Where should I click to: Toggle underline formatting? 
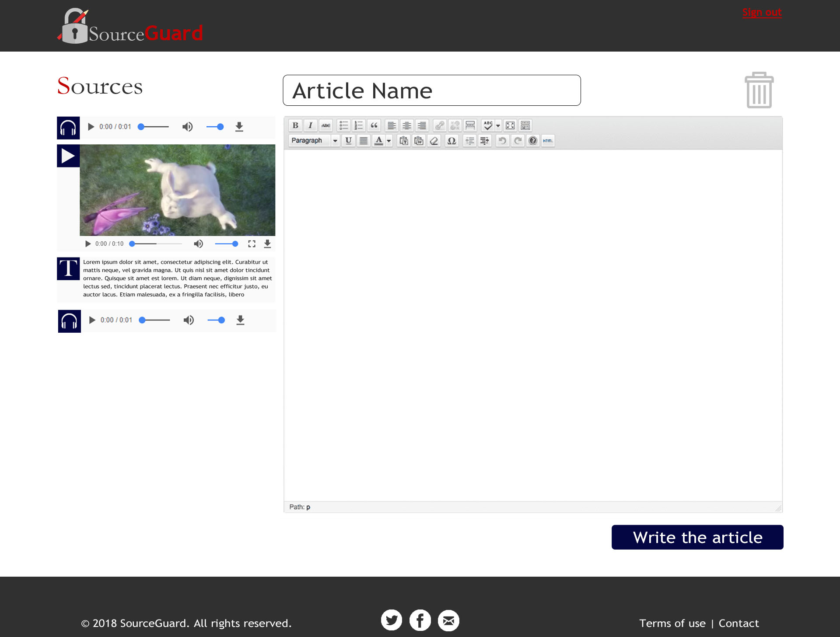pyautogui.click(x=349, y=141)
